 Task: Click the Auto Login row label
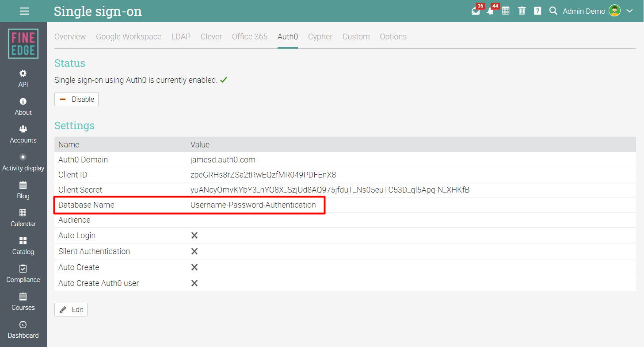pos(77,235)
